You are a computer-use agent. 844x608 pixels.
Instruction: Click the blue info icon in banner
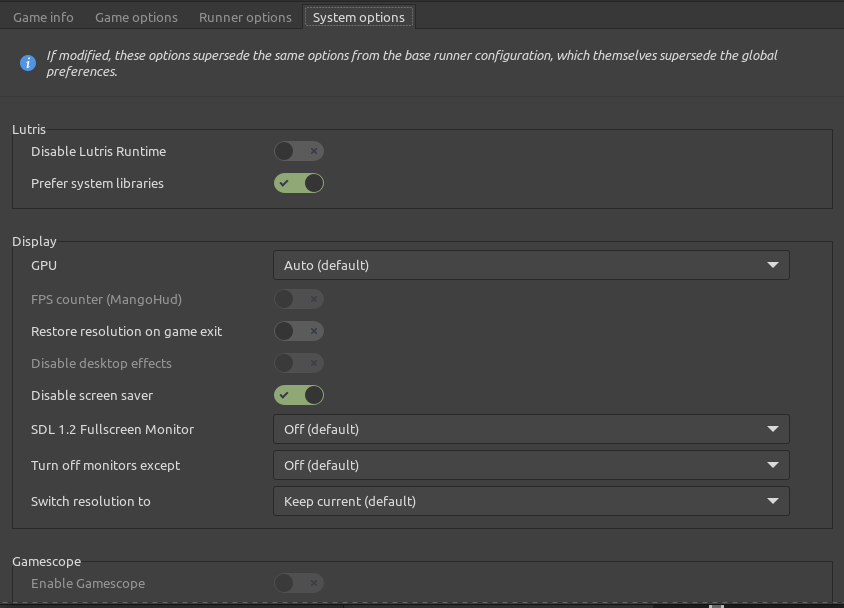click(28, 63)
